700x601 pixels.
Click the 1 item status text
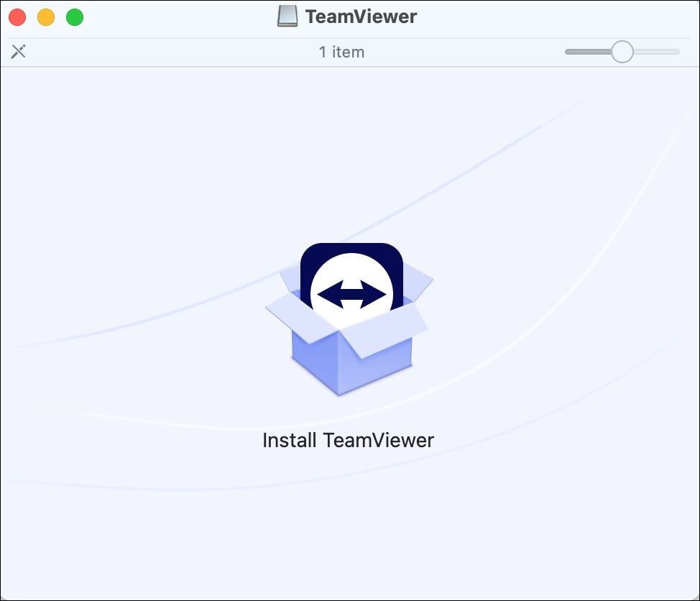342,52
